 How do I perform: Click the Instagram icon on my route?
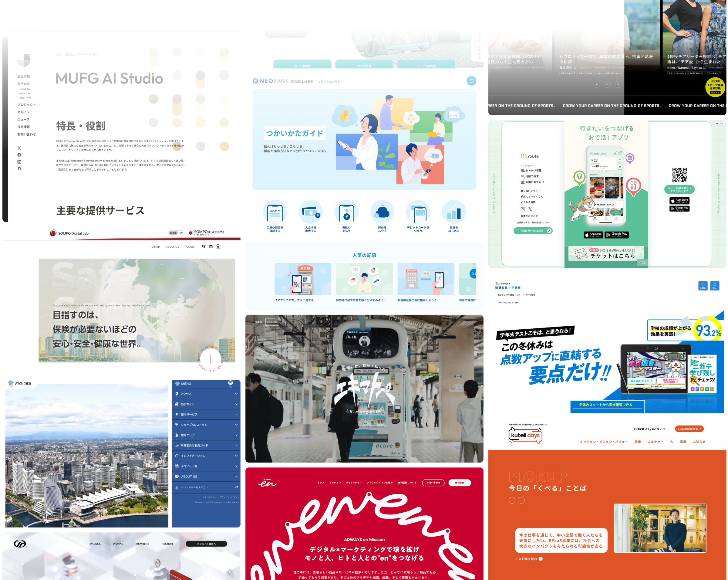[x=523, y=209]
